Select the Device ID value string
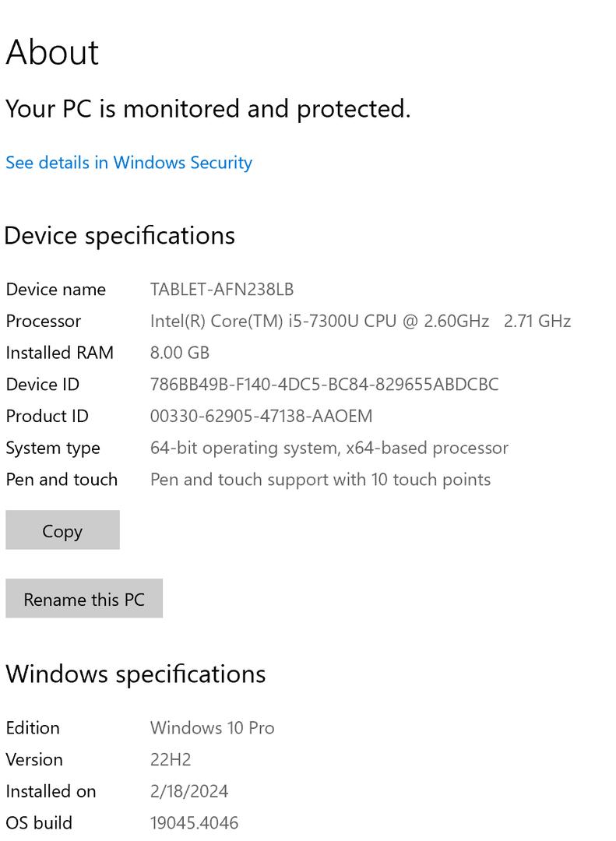Screen dimensions: 616x841 pos(324,385)
